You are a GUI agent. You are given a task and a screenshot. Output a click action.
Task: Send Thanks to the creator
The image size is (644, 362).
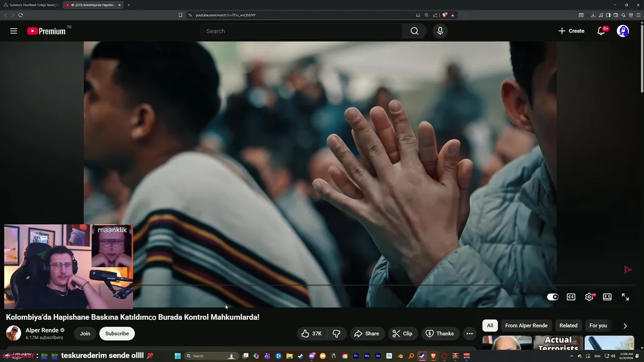[440, 333]
